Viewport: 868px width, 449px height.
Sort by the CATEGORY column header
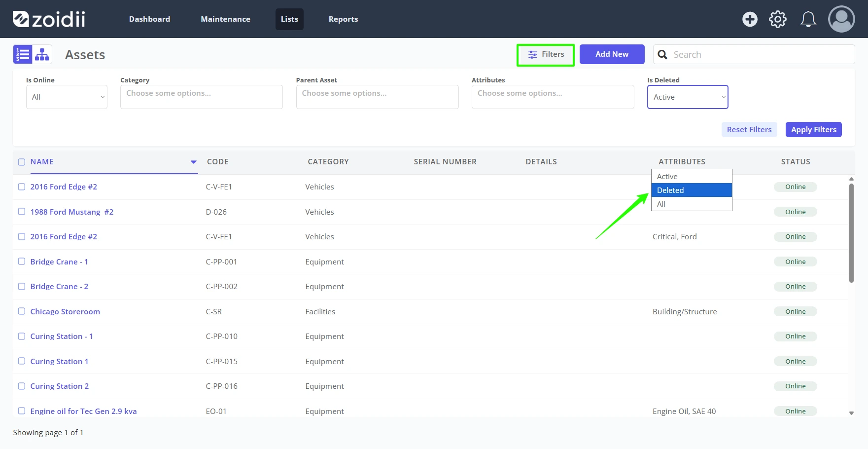[328, 162]
